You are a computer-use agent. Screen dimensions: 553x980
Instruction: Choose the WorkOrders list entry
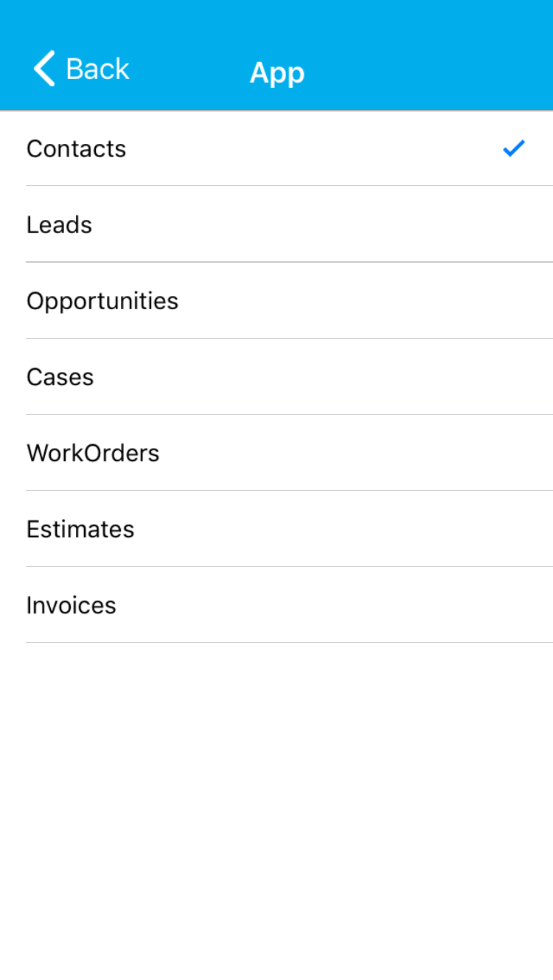tap(276, 452)
